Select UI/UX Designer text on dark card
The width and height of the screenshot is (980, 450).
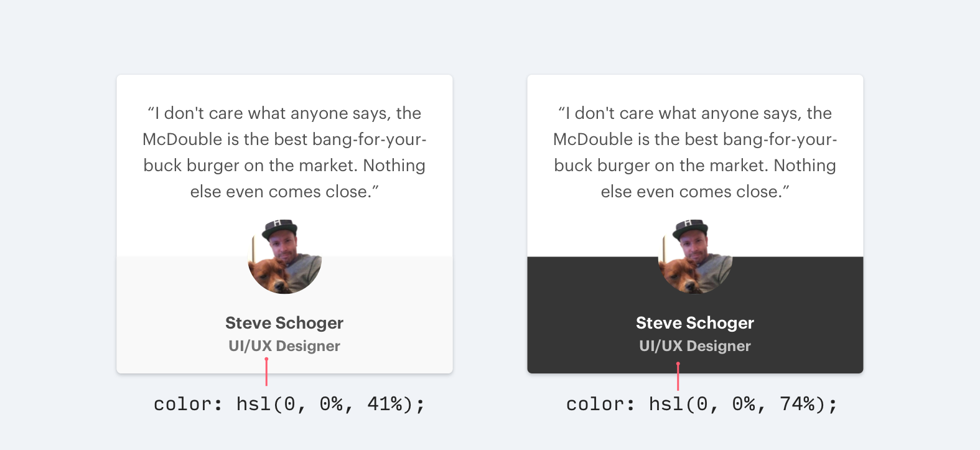[x=695, y=346]
